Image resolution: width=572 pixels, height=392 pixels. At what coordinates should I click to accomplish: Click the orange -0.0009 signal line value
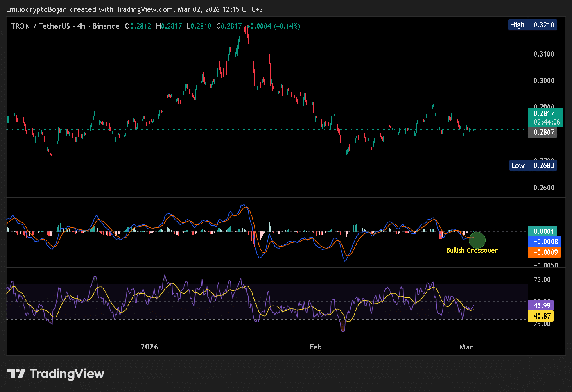(x=544, y=252)
